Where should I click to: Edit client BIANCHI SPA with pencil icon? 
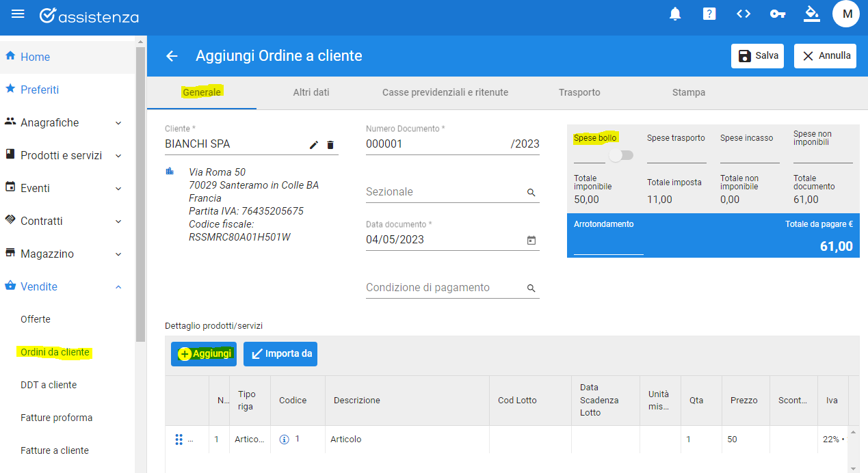coord(314,144)
